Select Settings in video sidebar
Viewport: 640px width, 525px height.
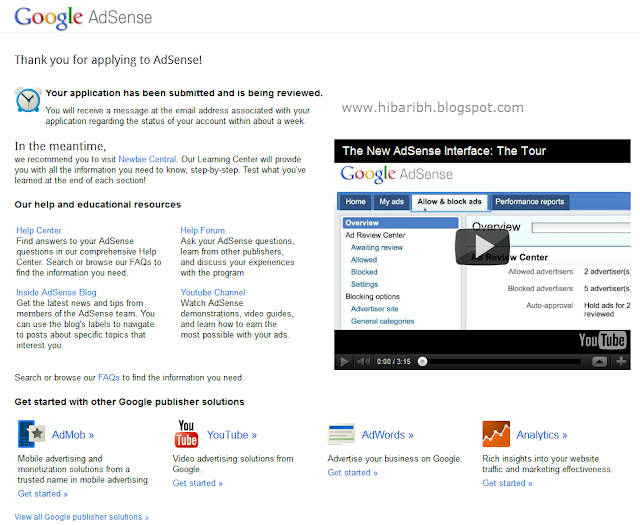364,284
